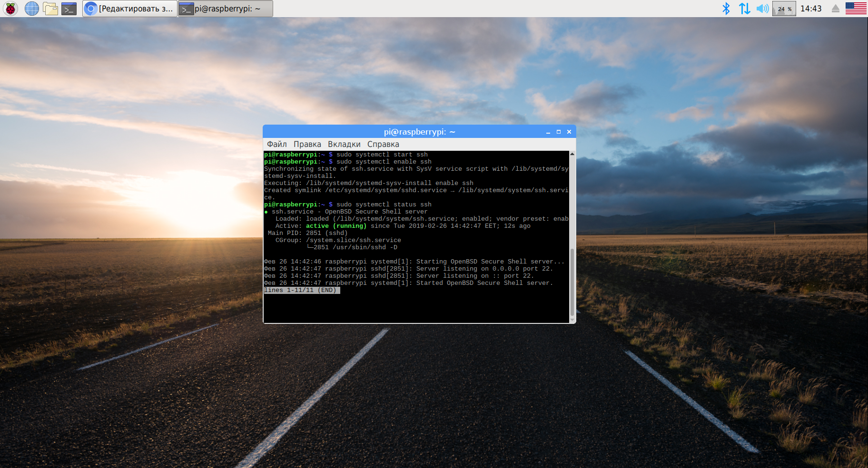Viewport: 868px width, 468px height.
Task: Launch terminal from the panel launcher
Action: coord(69,9)
